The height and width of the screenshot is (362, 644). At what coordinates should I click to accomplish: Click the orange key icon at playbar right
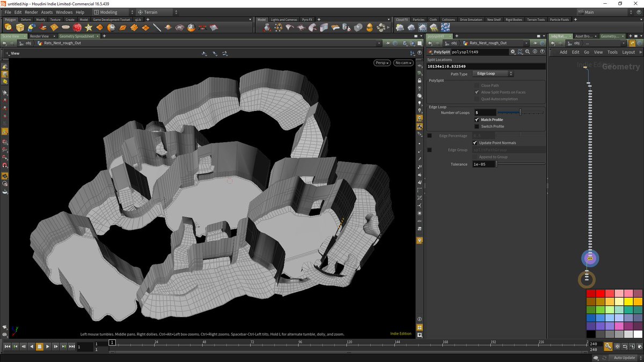pos(609,346)
